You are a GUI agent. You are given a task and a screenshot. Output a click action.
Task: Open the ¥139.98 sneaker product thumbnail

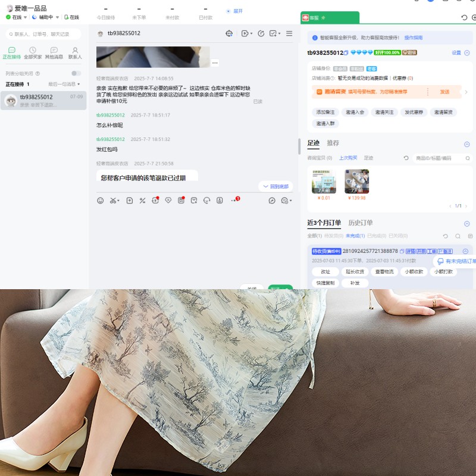[x=356, y=181]
